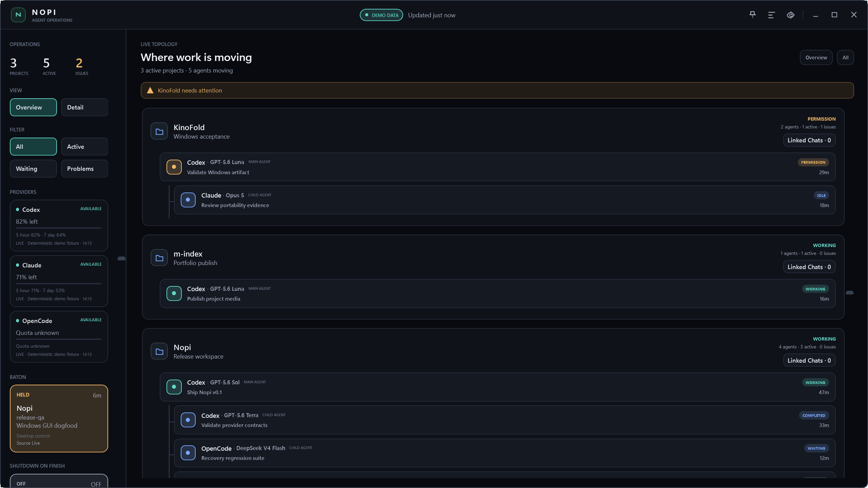Click the pin window icon
The height and width of the screenshot is (488, 868).
coord(752,15)
